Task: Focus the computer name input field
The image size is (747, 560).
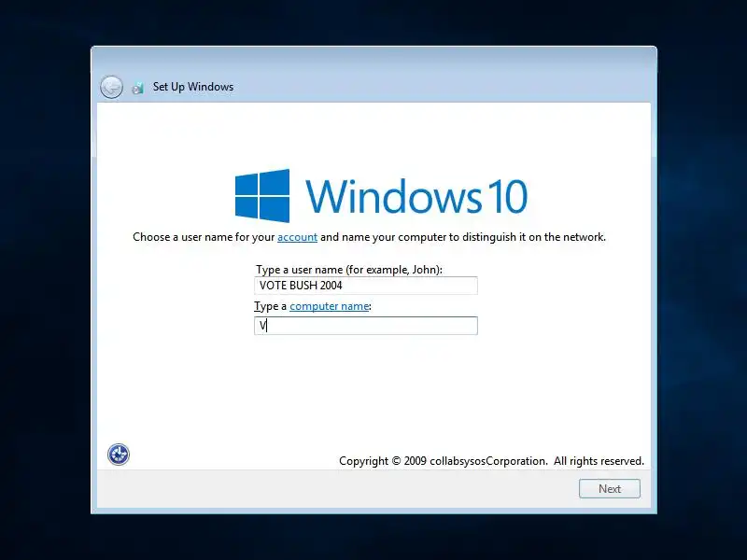Action: click(366, 326)
